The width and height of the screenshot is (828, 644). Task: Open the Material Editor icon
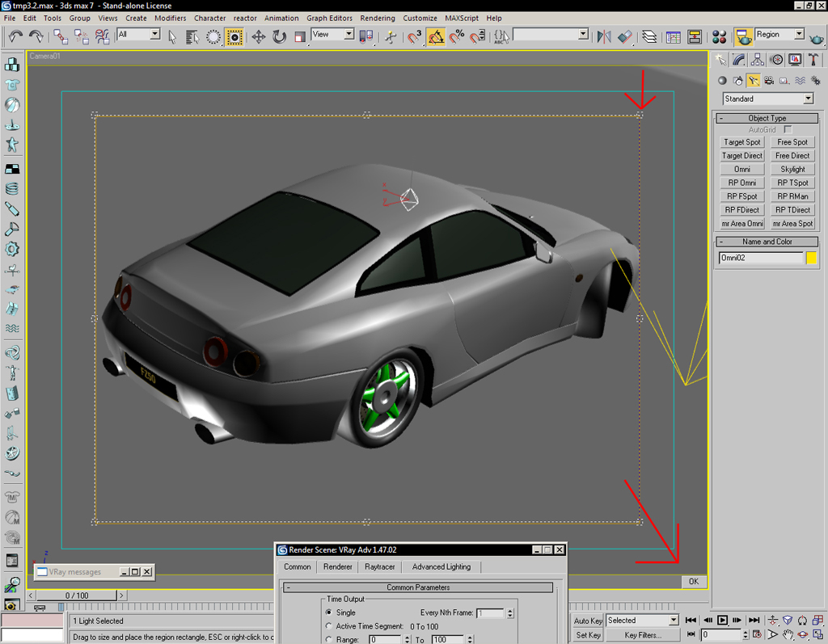[x=719, y=36]
